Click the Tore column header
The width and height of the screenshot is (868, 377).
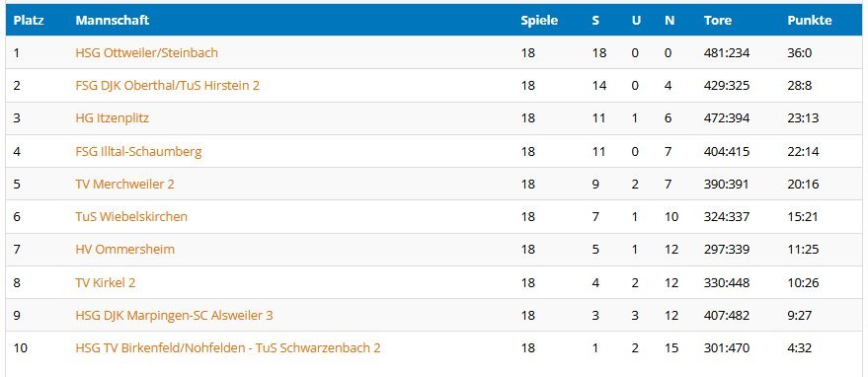click(718, 21)
